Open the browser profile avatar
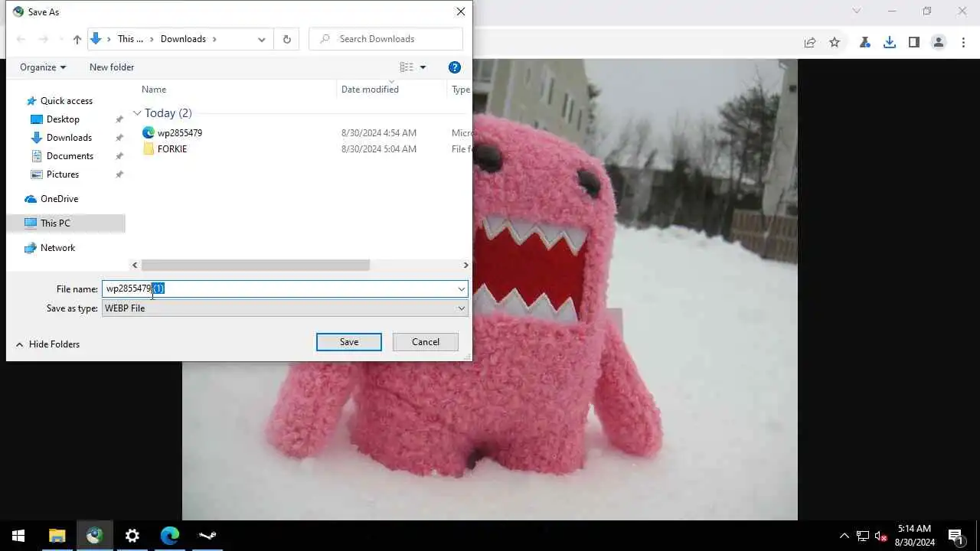Image resolution: width=980 pixels, height=551 pixels. pyautogui.click(x=939, y=43)
